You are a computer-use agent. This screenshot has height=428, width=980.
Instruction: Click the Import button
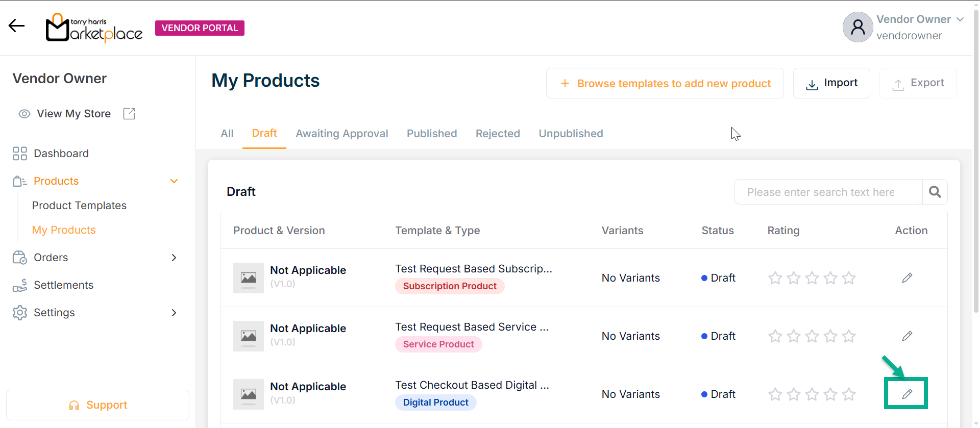(x=831, y=83)
